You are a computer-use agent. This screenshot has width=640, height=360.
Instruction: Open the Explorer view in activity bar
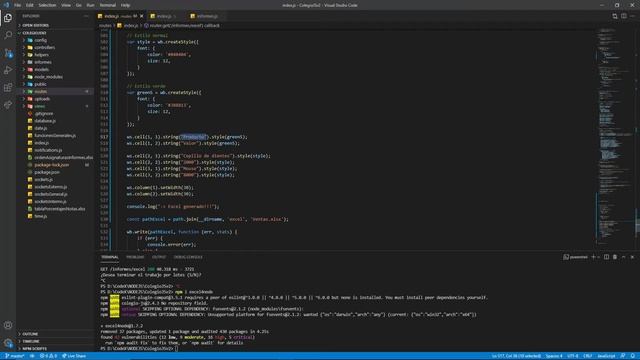tap(8, 18)
